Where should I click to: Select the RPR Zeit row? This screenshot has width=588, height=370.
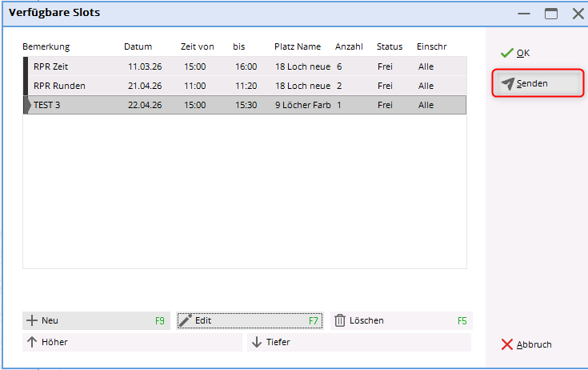click(245, 66)
